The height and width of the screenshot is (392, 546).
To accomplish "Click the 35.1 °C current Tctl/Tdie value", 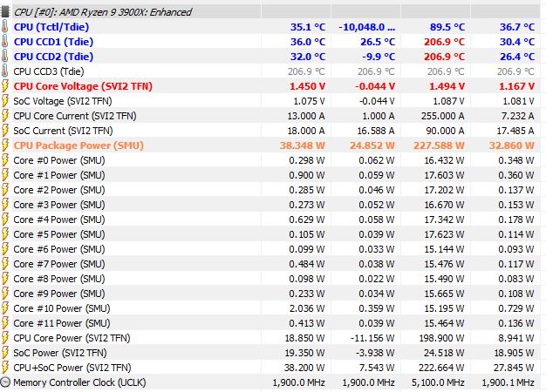I will [308, 27].
